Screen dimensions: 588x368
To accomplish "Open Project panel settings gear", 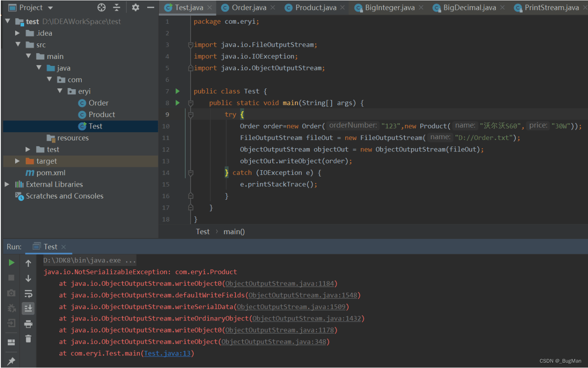I will point(135,7).
